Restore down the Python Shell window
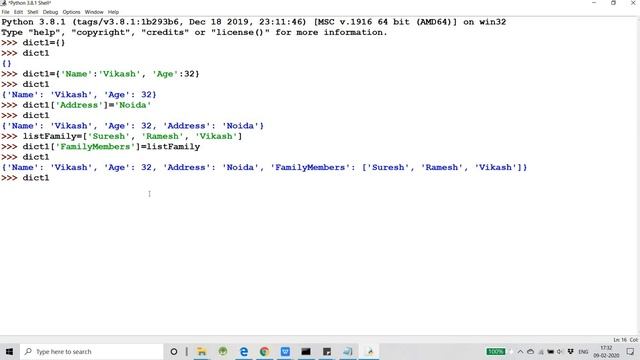 pyautogui.click(x=613, y=3)
